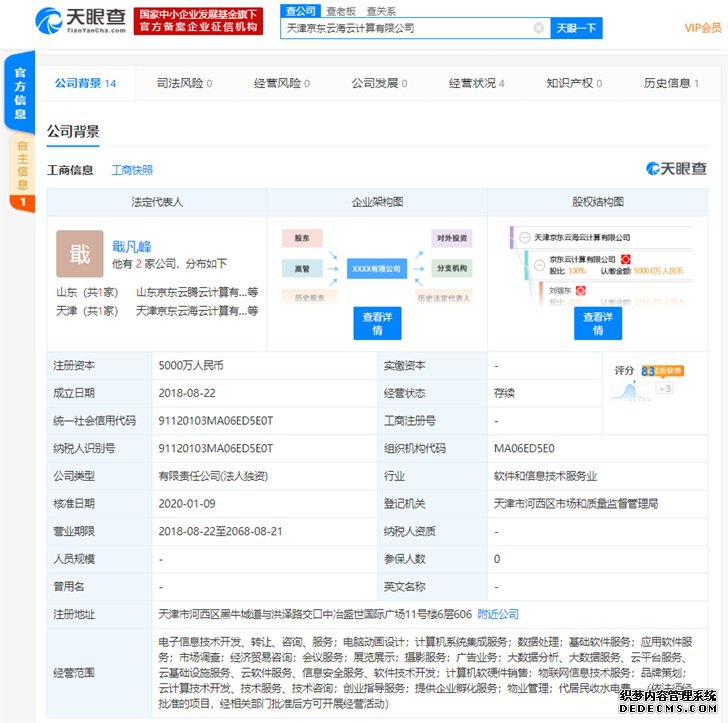728x723 pixels.
Task: Click the 戢 avatar thumbnail
Action: [79, 254]
